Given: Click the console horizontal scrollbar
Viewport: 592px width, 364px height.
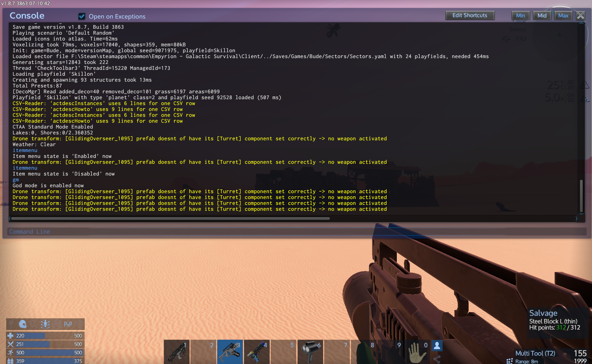Looking at the screenshot, I should 170,218.
